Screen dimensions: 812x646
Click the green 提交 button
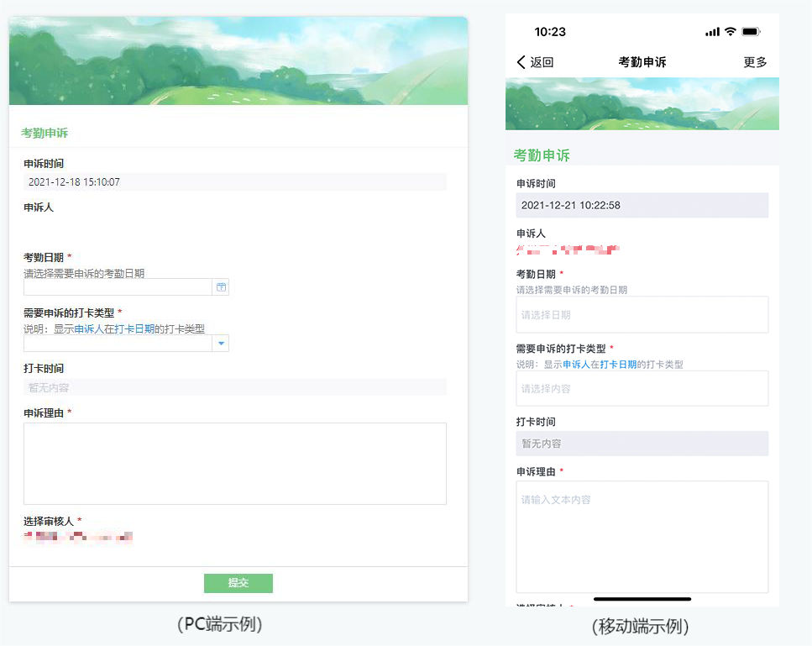(x=238, y=583)
